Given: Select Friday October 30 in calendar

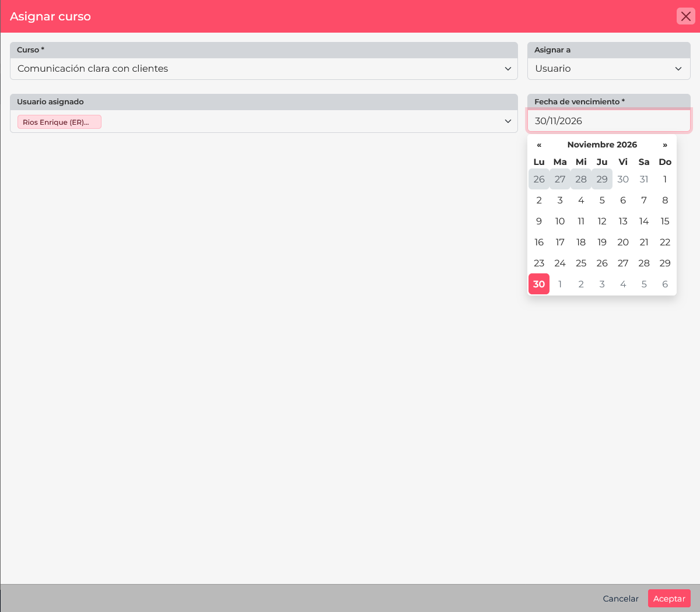Looking at the screenshot, I should 623,180.
